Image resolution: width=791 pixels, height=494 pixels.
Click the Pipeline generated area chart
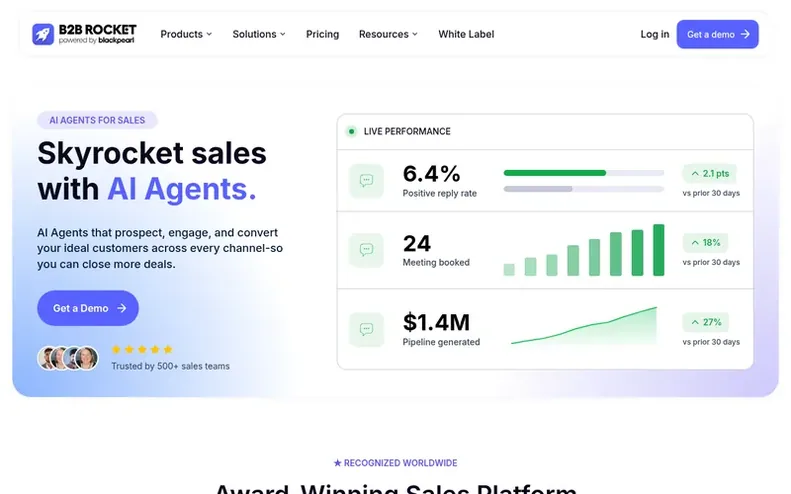pyautogui.click(x=584, y=326)
